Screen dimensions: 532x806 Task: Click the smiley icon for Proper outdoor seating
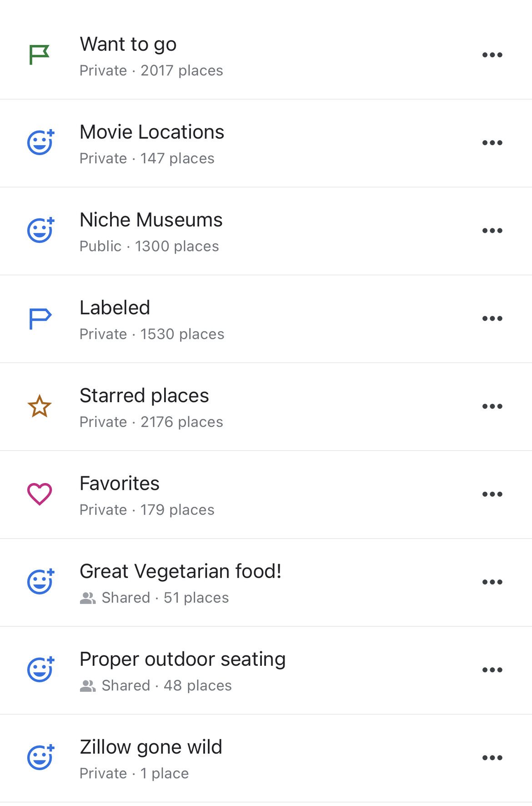coord(40,670)
